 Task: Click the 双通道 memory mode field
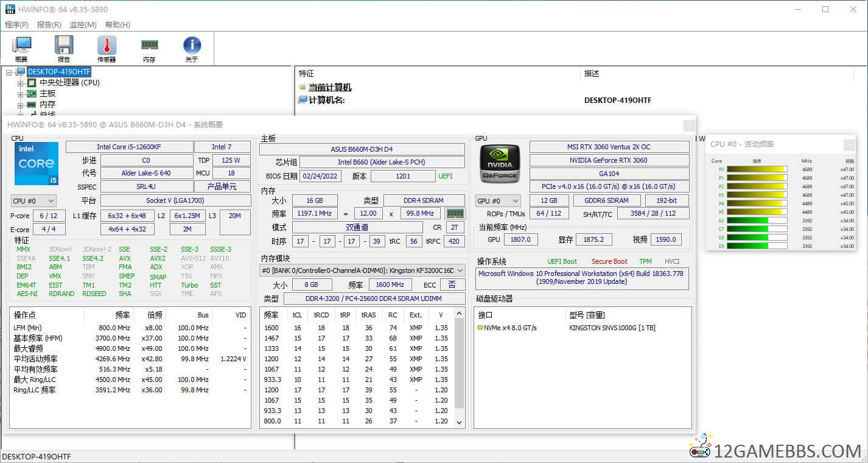click(x=357, y=227)
